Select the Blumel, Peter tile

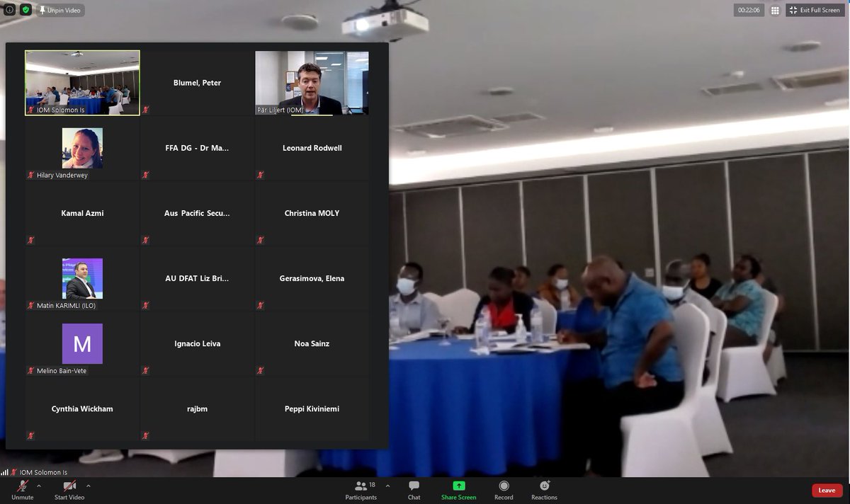(x=197, y=83)
